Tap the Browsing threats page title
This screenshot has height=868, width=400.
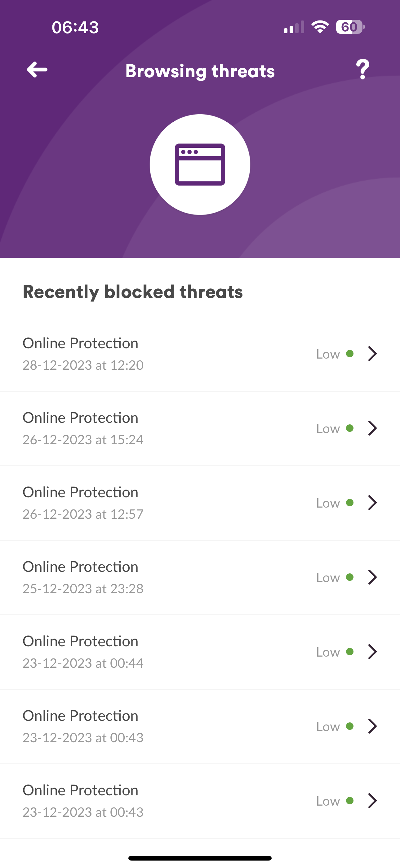click(200, 71)
